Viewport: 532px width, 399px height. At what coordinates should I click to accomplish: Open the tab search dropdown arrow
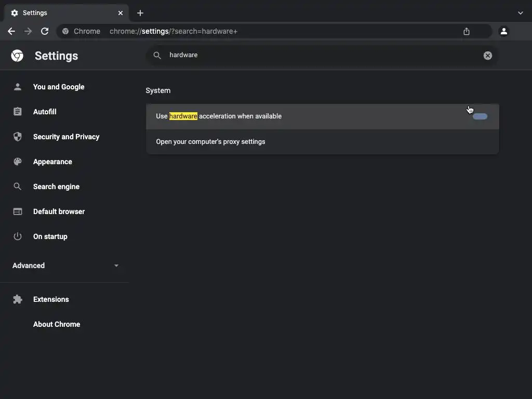pyautogui.click(x=521, y=13)
